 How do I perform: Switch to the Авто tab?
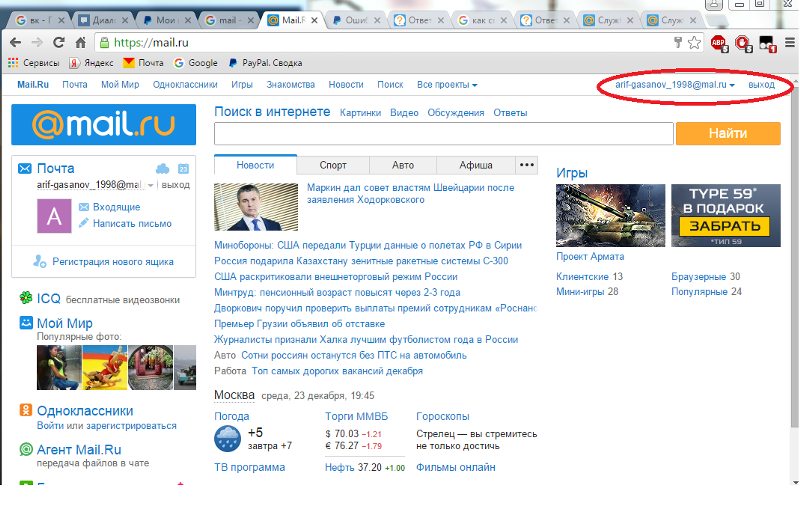[x=403, y=165]
